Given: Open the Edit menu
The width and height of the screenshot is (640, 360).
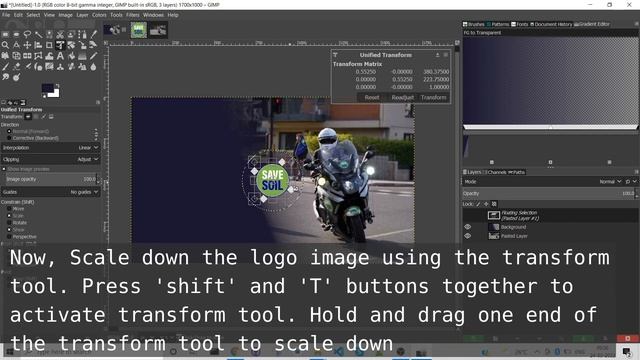Looking at the screenshot, I should 18,15.
